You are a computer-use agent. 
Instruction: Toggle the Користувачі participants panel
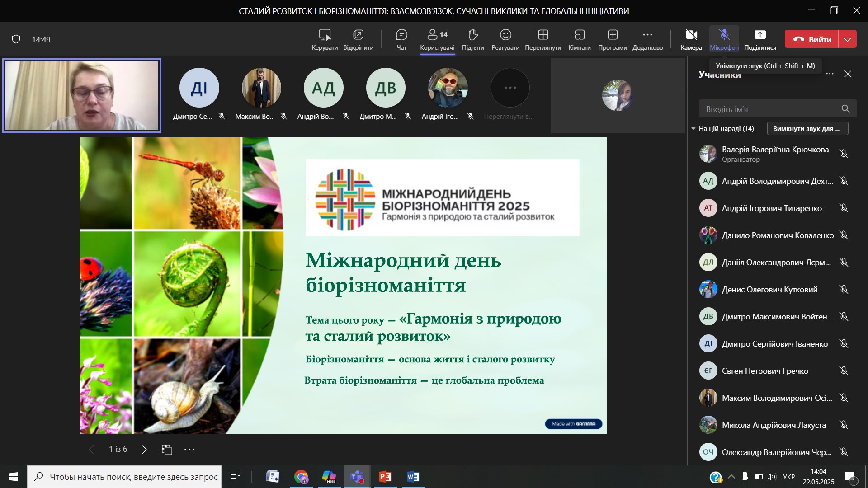[x=437, y=39]
